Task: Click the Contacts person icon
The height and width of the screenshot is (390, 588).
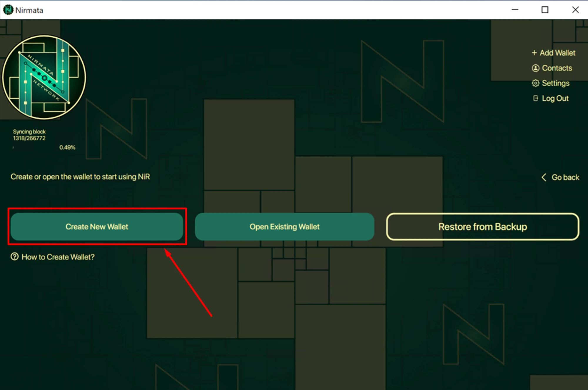Action: 535,68
